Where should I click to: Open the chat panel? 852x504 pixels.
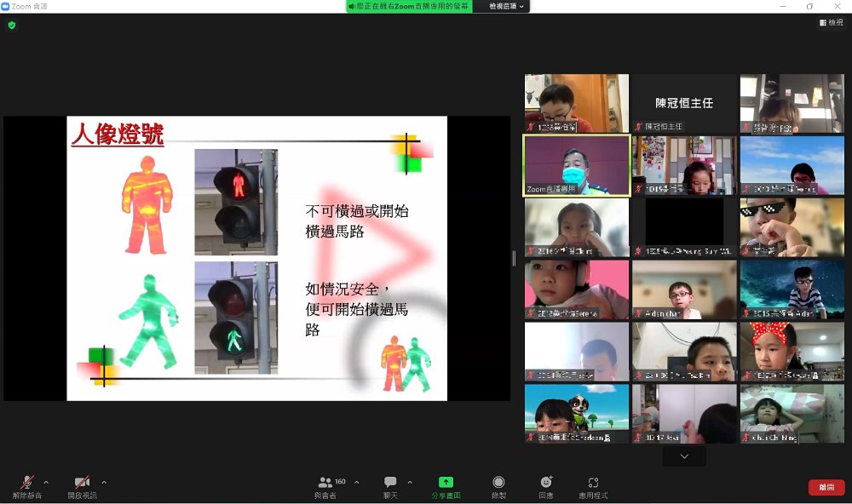click(x=390, y=484)
